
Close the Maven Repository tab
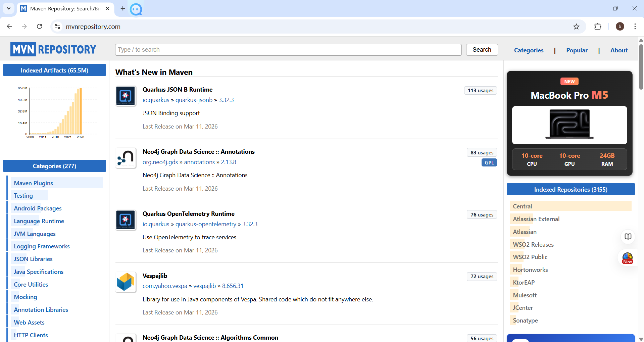pos(107,8)
